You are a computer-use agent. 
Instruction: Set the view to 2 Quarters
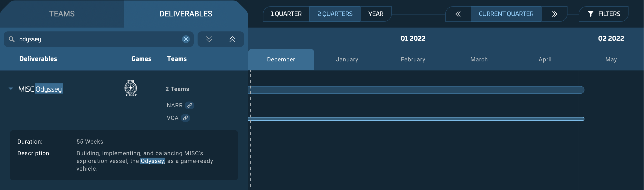(335, 14)
